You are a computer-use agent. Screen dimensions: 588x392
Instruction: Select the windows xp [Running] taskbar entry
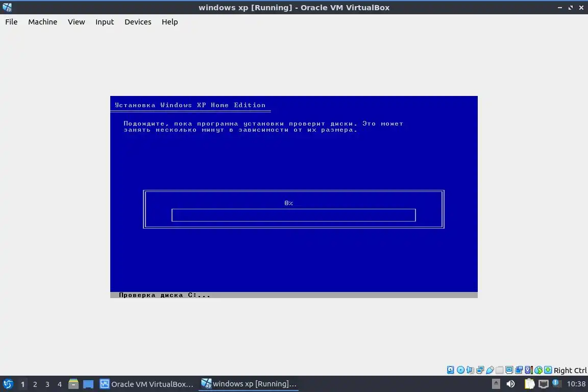(249, 384)
